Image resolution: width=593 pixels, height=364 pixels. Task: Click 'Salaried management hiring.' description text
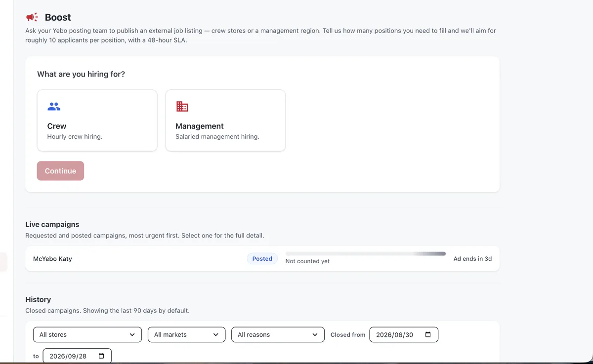point(217,137)
